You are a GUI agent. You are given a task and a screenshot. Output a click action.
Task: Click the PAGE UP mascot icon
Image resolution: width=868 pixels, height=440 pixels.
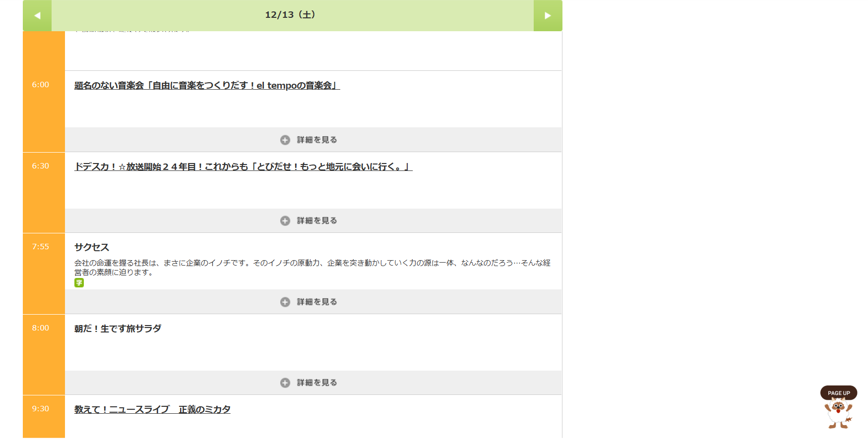pyautogui.click(x=838, y=407)
